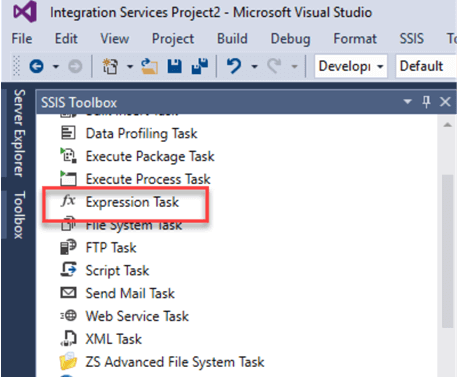The image size is (458, 377).
Task: Select XML Task text
Action: click(114, 339)
